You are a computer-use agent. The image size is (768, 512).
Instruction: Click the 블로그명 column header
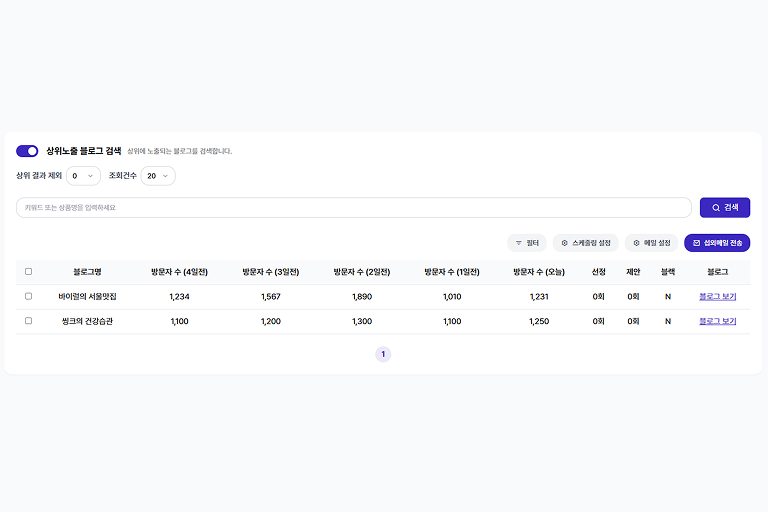87,272
